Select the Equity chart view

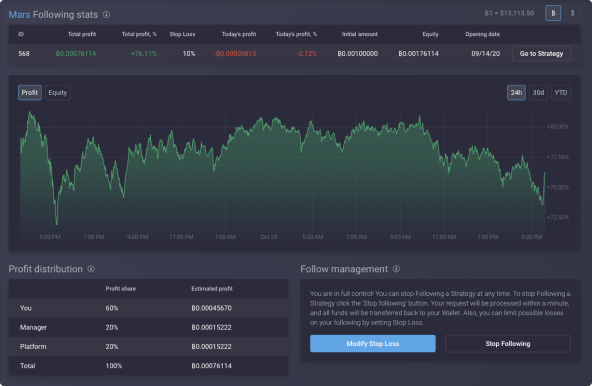57,93
